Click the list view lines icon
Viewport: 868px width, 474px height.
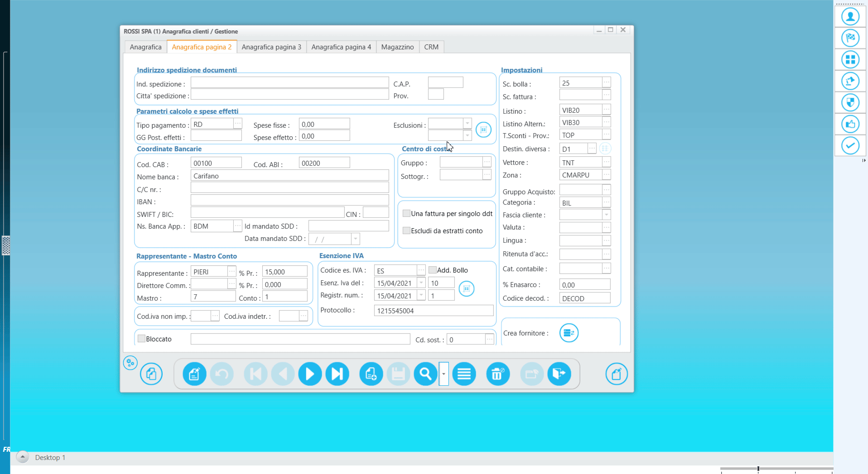(464, 374)
